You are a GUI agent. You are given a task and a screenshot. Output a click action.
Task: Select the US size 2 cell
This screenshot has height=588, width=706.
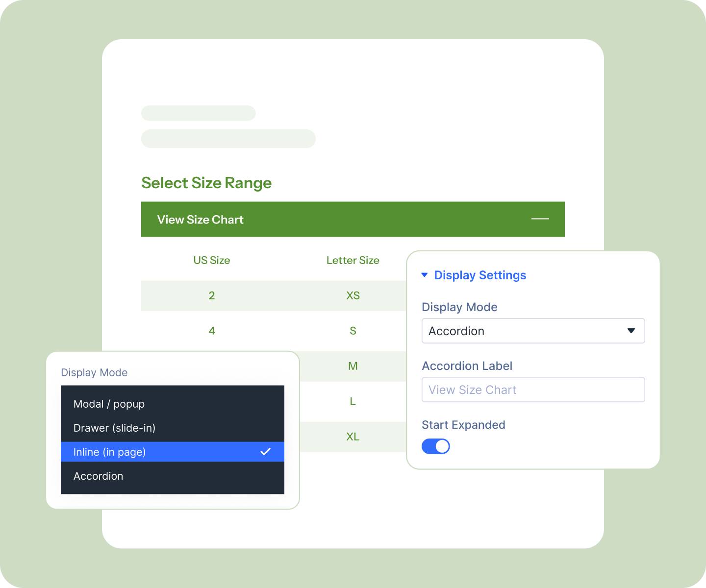212,295
